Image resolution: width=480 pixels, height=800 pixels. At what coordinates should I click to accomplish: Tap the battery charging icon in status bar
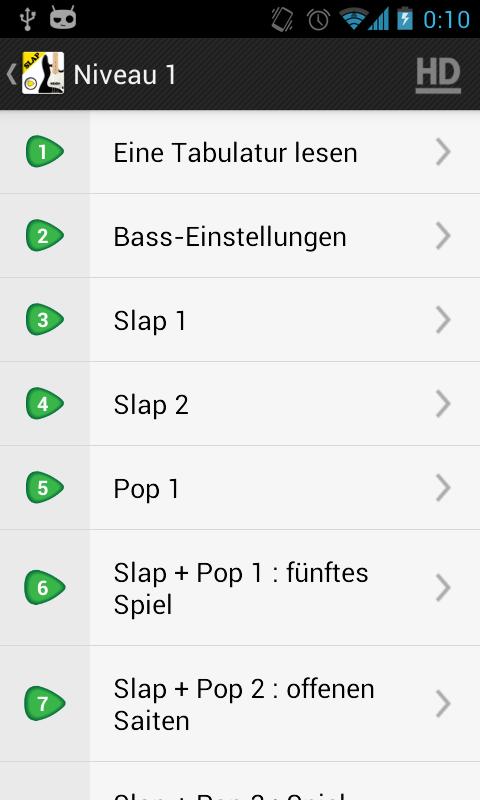(405, 18)
